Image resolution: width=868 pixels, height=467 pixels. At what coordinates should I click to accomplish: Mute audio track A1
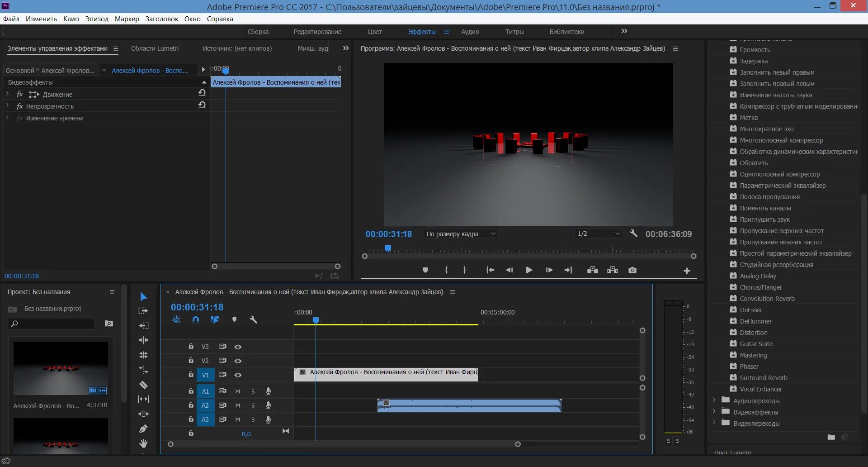coord(238,391)
